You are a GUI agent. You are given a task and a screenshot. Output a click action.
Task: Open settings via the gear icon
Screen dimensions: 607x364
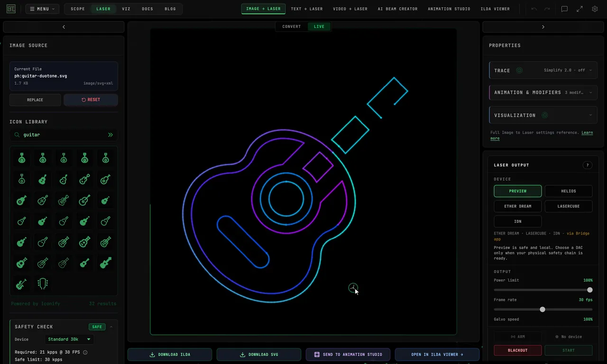pyautogui.click(x=595, y=9)
